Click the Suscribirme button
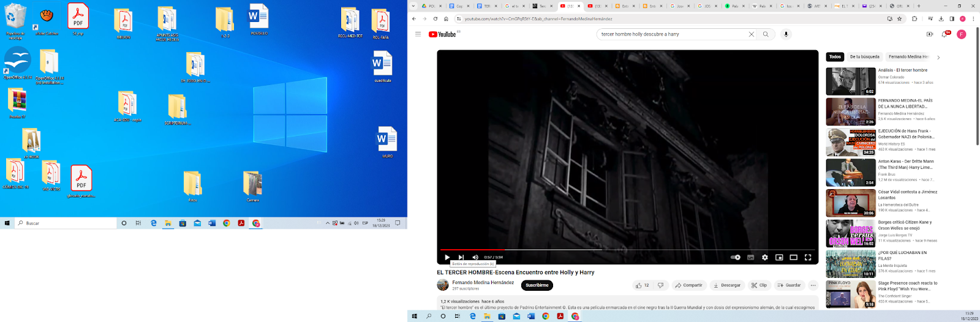Viewport: 980px width, 322px height. click(537, 285)
